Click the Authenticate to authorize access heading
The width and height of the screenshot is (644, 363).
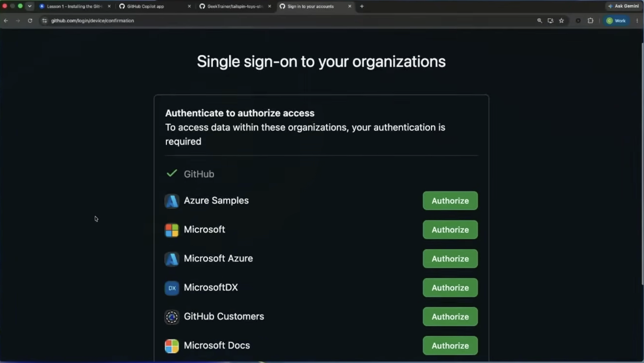240,113
